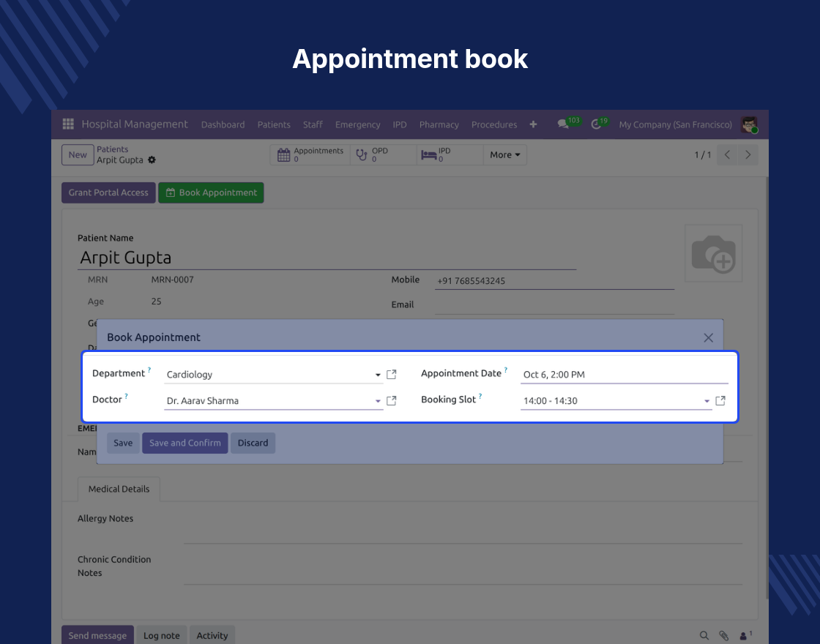Open the gear icon beside Arpit Gupta
The width and height of the screenshot is (820, 644).
pos(152,160)
